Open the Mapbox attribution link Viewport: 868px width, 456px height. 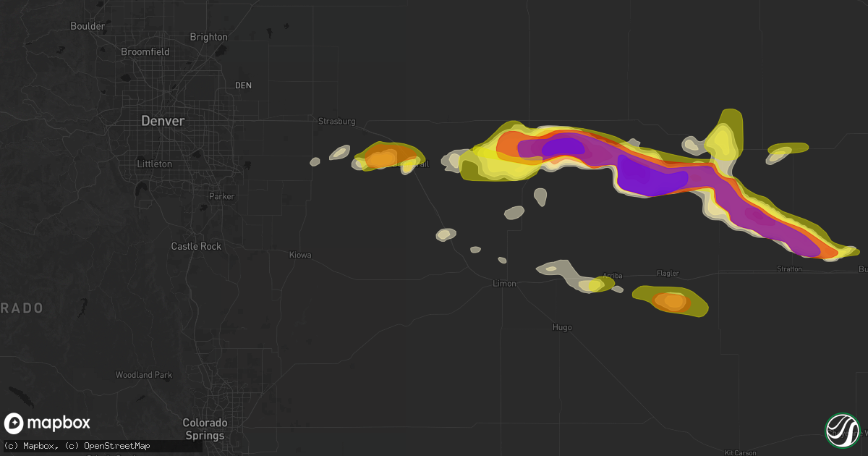[x=41, y=446]
